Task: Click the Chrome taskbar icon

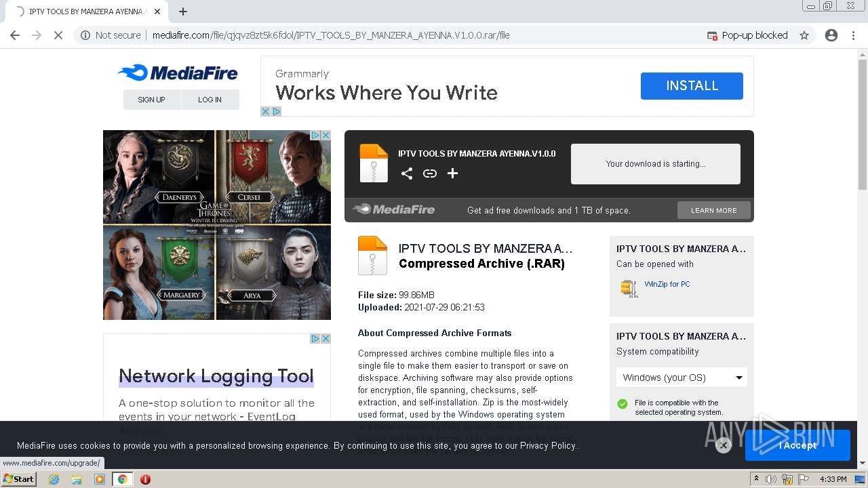Action: pos(122,479)
